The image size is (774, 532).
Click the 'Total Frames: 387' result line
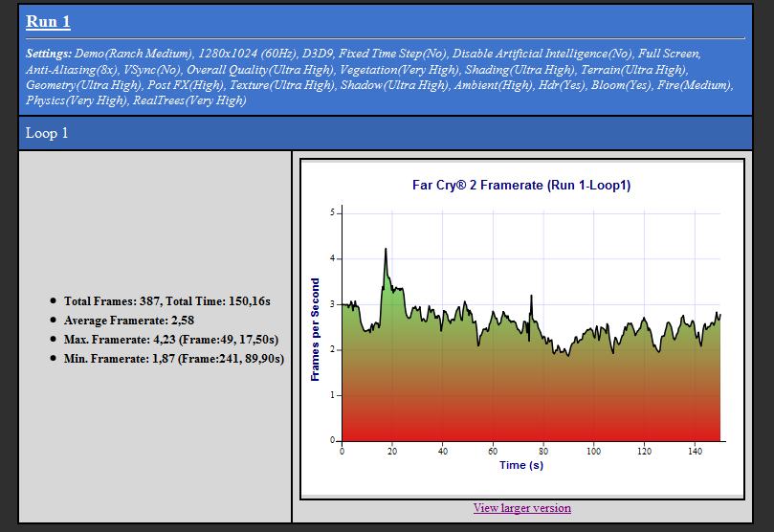pos(167,301)
